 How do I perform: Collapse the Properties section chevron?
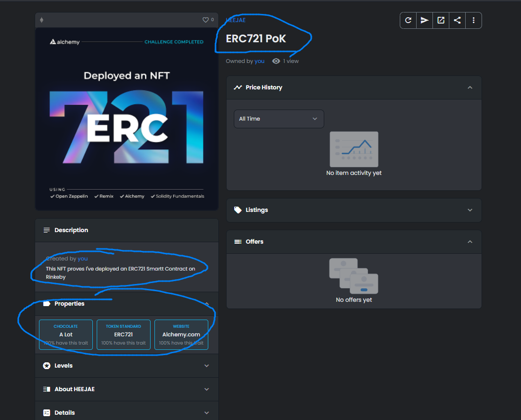click(x=207, y=304)
